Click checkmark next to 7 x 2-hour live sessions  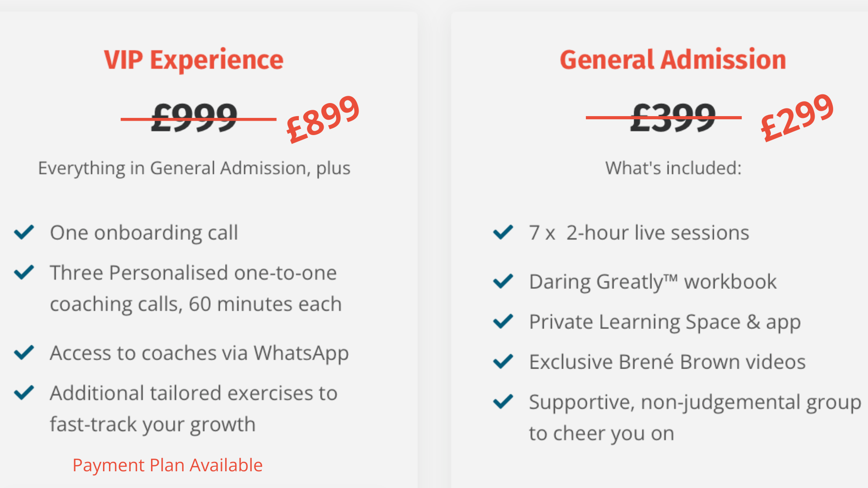coord(503,232)
